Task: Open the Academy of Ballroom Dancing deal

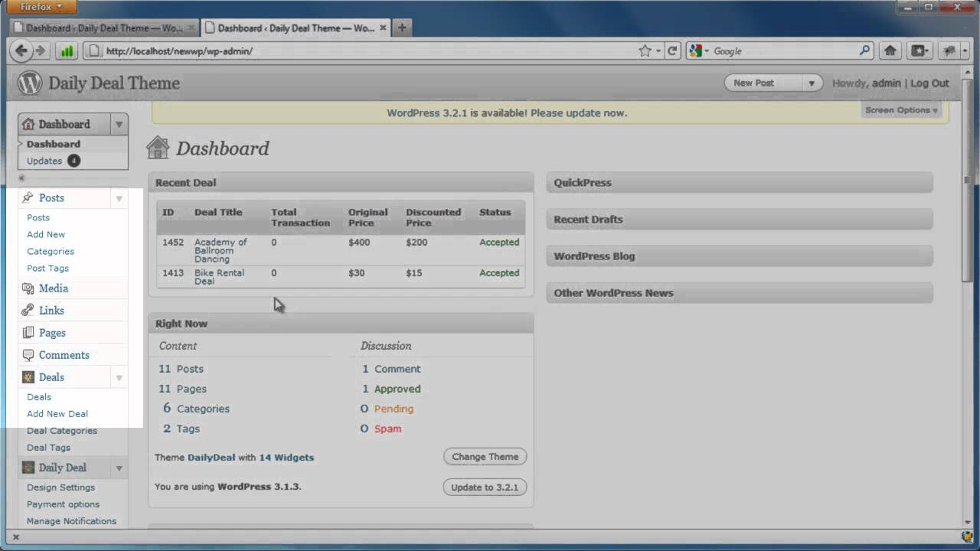Action: click(x=220, y=250)
